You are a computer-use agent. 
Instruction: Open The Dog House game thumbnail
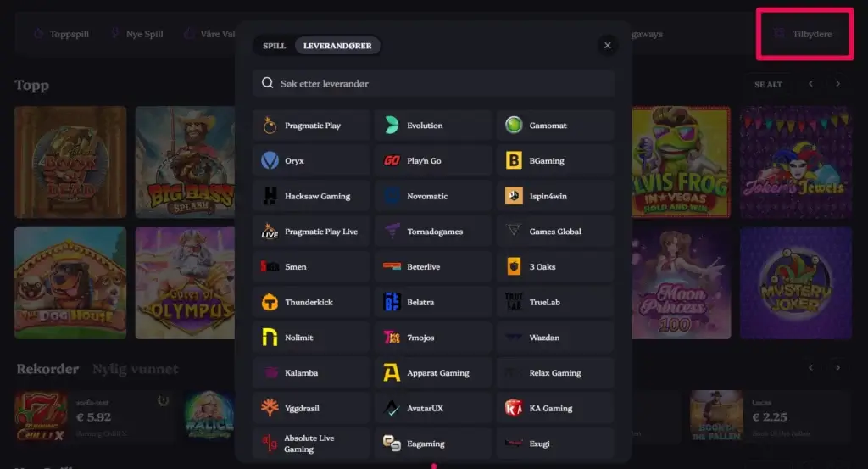pyautogui.click(x=70, y=283)
